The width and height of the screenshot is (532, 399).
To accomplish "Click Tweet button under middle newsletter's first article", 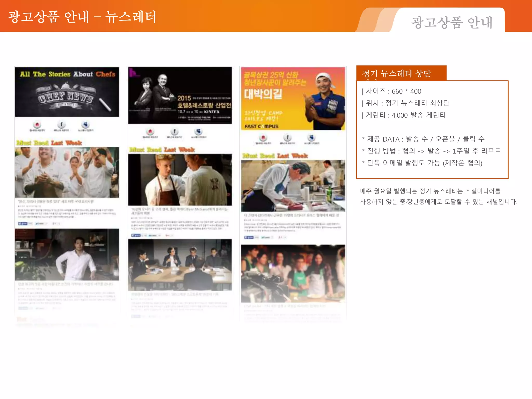I will coord(153,235).
